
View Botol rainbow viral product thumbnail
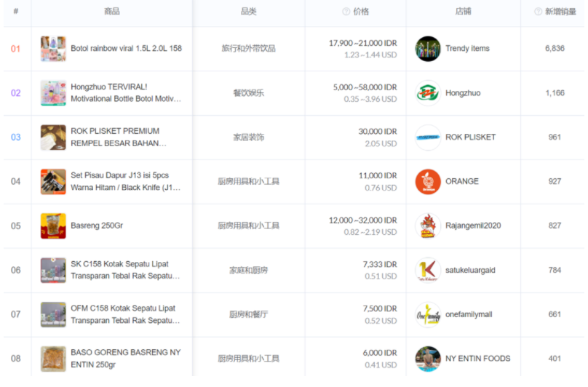point(53,49)
